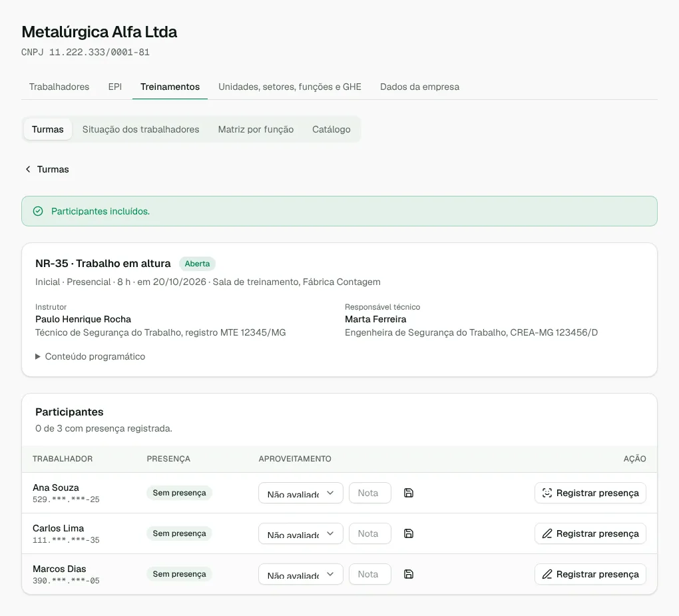The image size is (679, 616).
Task: Click the Metalúrgica Alfa Ltda heading
Action: pos(100,32)
